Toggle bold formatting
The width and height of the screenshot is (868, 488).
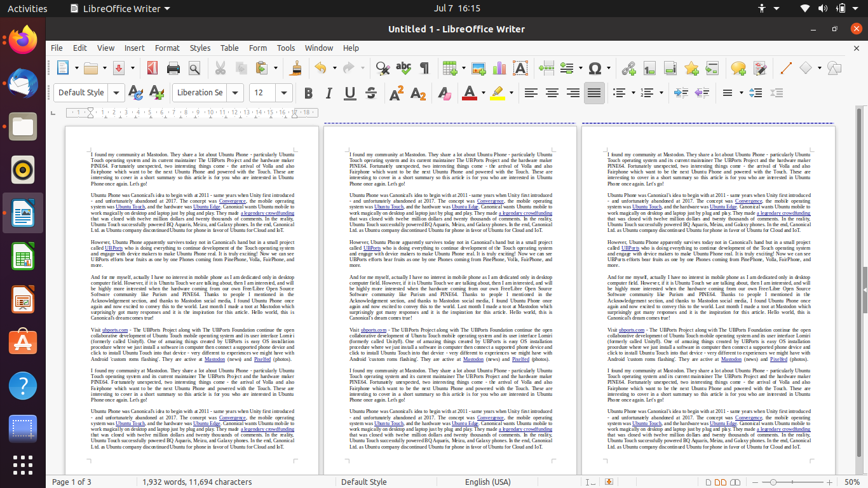tap(308, 93)
